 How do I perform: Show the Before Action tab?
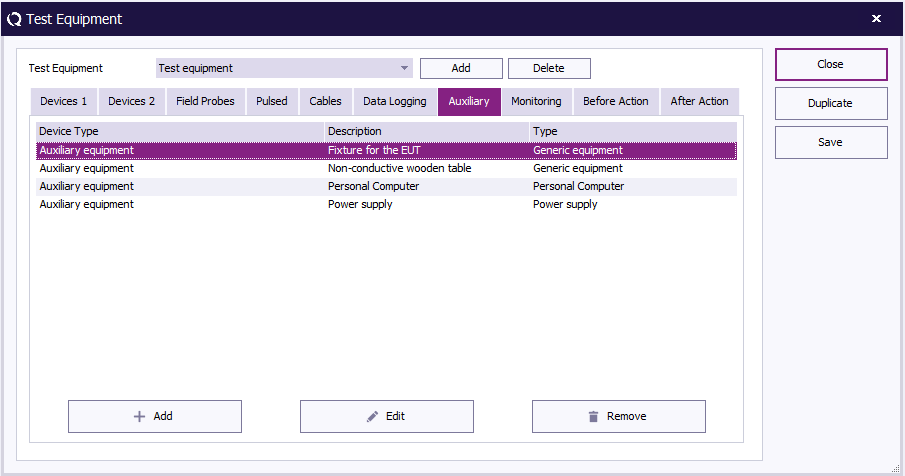pos(615,101)
